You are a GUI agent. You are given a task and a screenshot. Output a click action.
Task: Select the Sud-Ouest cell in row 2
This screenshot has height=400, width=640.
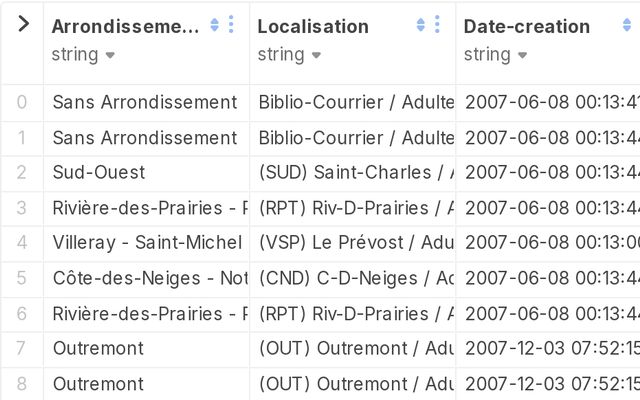tap(146, 173)
